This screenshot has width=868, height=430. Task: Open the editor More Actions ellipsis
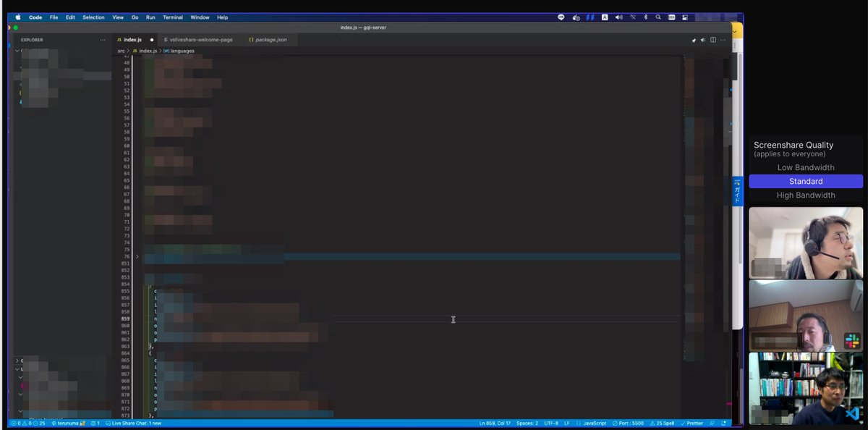pos(723,40)
